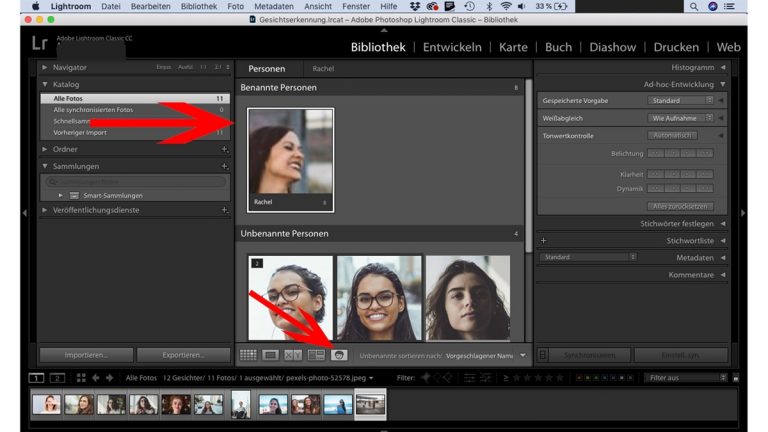Switch to Entwickeln module

(x=452, y=47)
